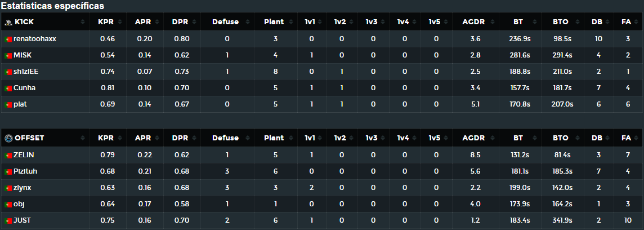The image size is (644, 230).
Task: Click the flag icon beside ZELIN
Action: click(x=8, y=155)
